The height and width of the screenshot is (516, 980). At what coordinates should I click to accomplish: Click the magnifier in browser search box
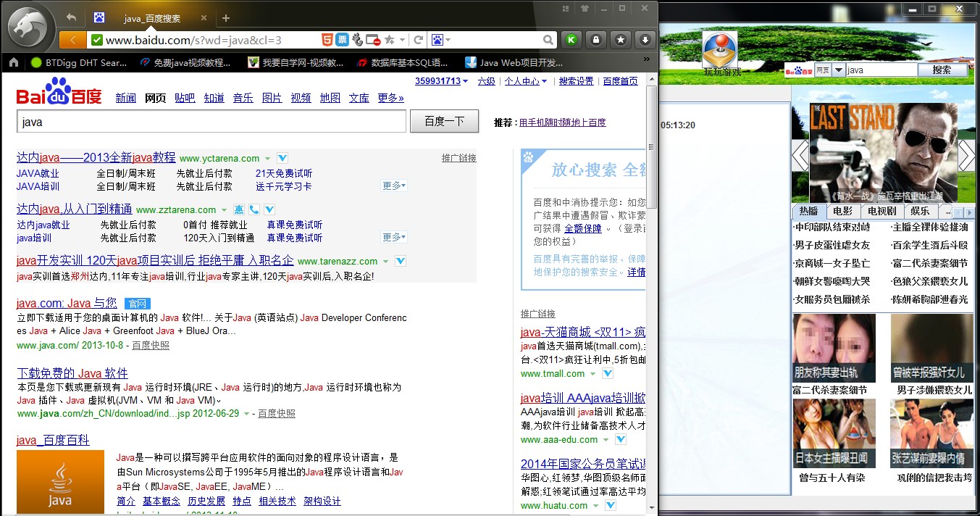click(x=548, y=40)
